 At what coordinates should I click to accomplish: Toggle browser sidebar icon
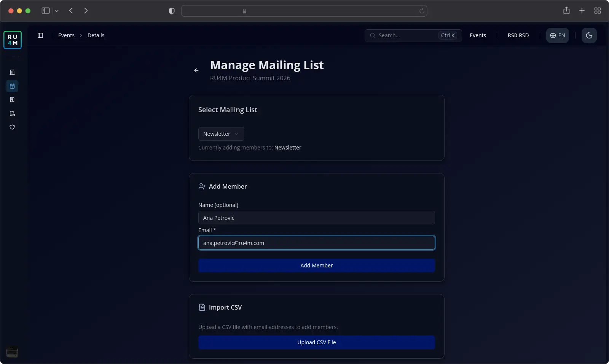tap(46, 11)
